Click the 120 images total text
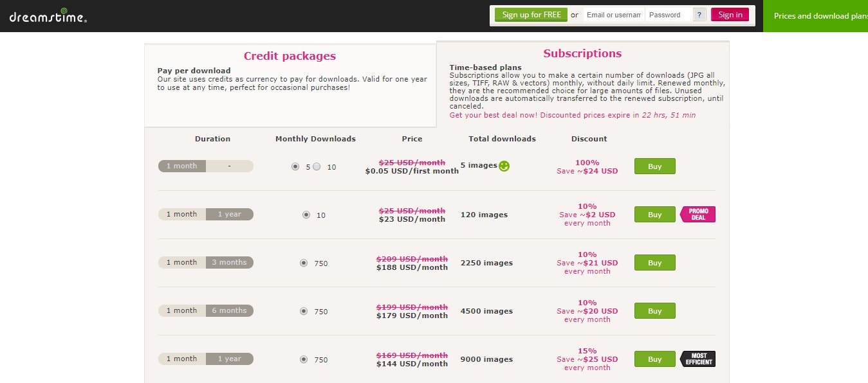This screenshot has width=868, height=383. 484,215
